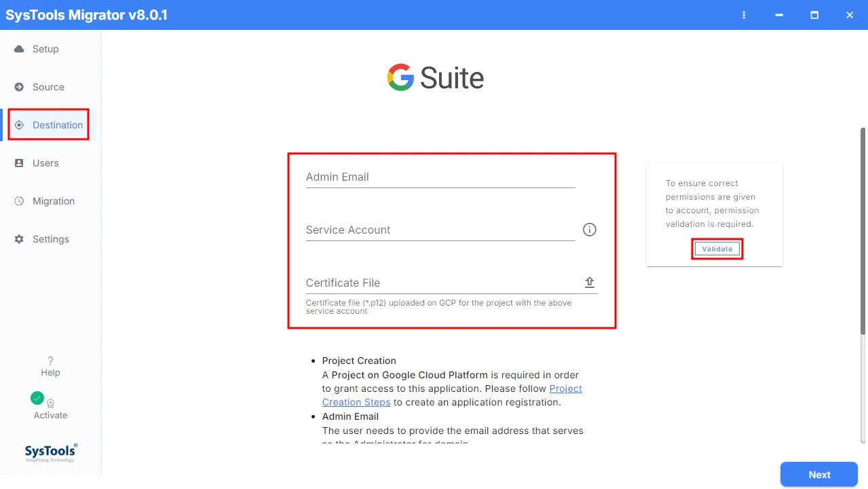Click the Users person icon
Viewport: 868px width, 489px height.
coord(19,163)
